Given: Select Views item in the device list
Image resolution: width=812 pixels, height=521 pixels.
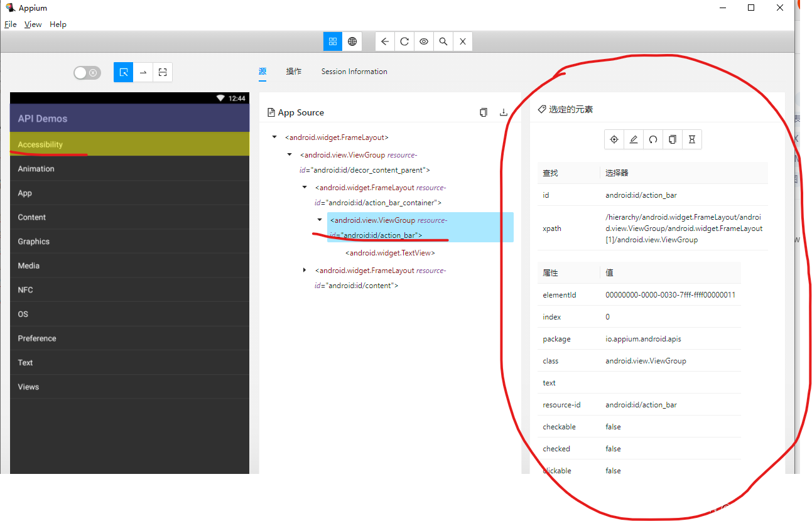Looking at the screenshot, I should 129,387.
